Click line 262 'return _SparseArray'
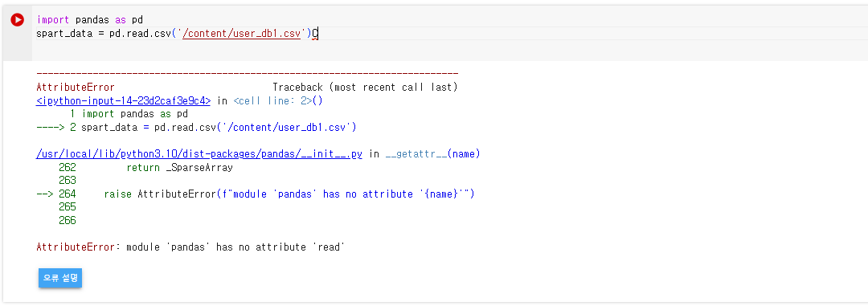This screenshot has height=306, width=868. click(179, 167)
